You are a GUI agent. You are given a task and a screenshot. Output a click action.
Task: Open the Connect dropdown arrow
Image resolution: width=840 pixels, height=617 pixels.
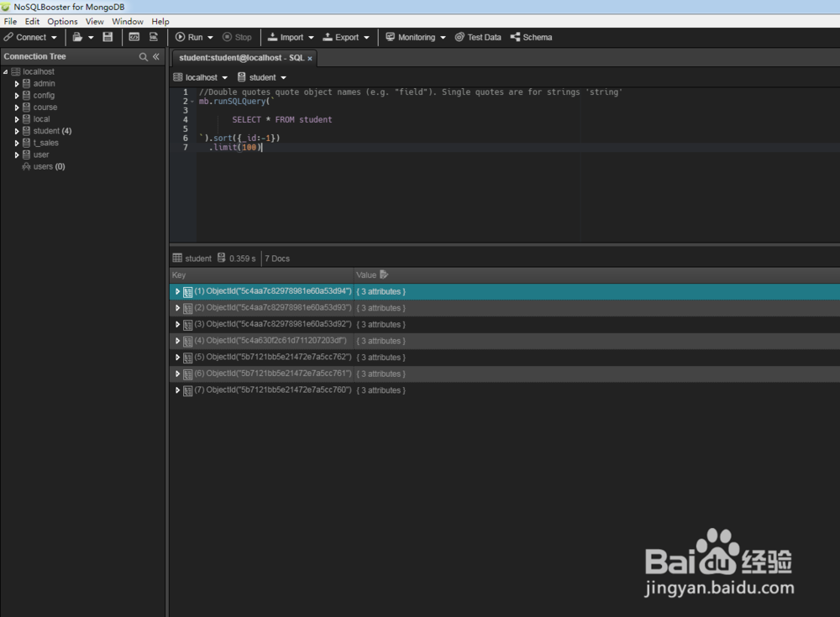(54, 38)
